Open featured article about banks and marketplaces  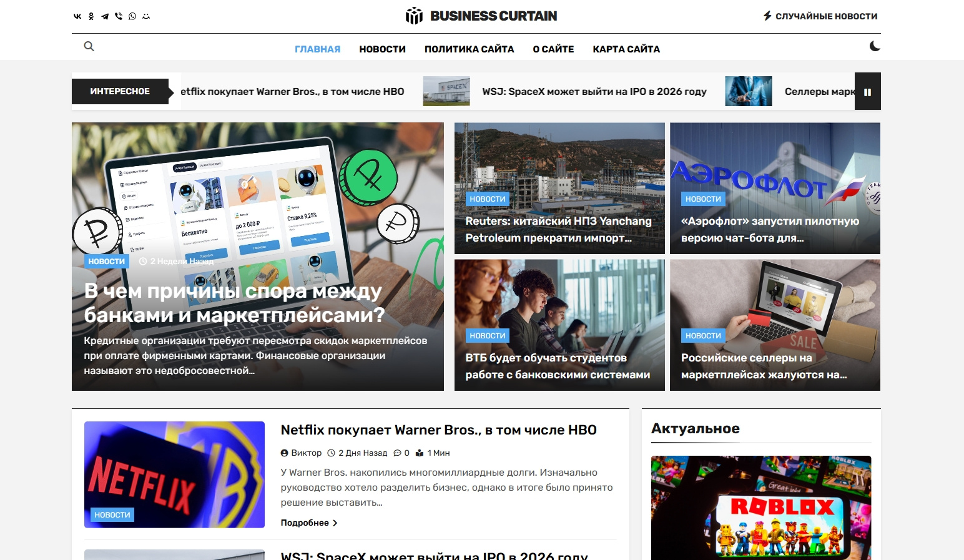point(234,303)
